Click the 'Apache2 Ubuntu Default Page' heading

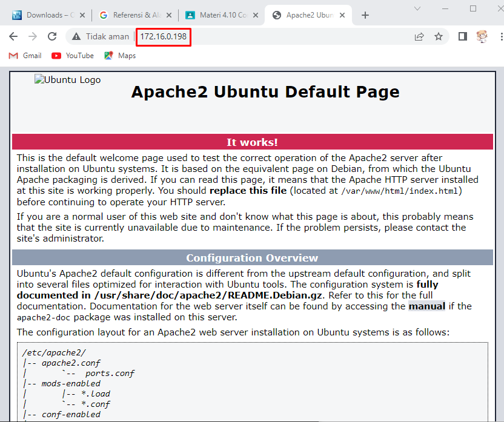point(265,92)
